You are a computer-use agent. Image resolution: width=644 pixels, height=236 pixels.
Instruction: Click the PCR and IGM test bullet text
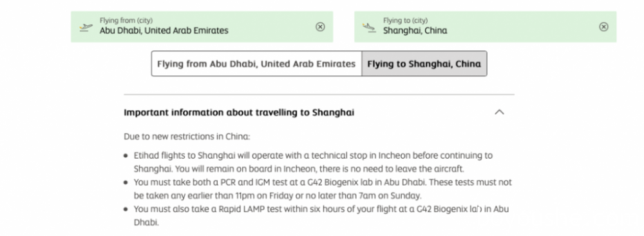tap(323, 189)
